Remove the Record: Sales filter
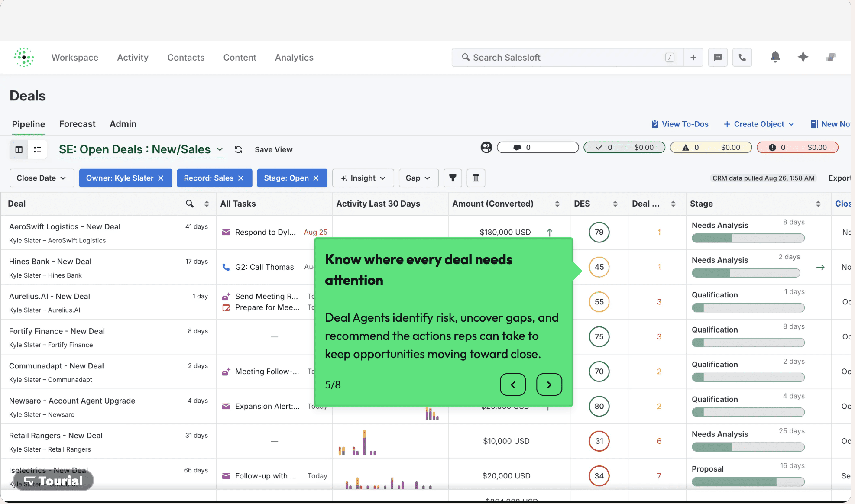The image size is (855, 504). tap(241, 178)
